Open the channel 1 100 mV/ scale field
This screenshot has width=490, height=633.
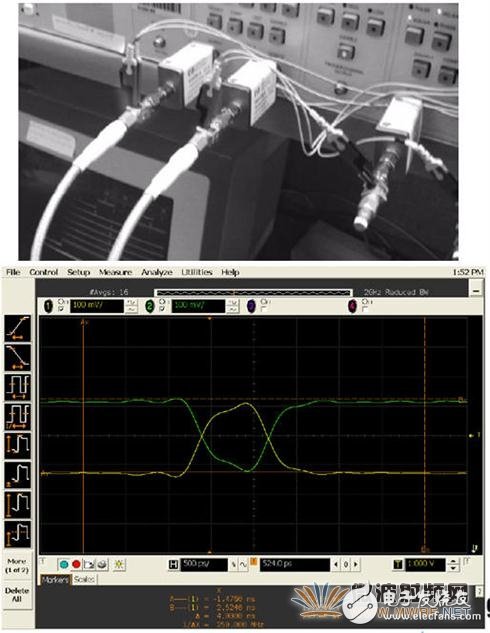[x=97, y=306]
